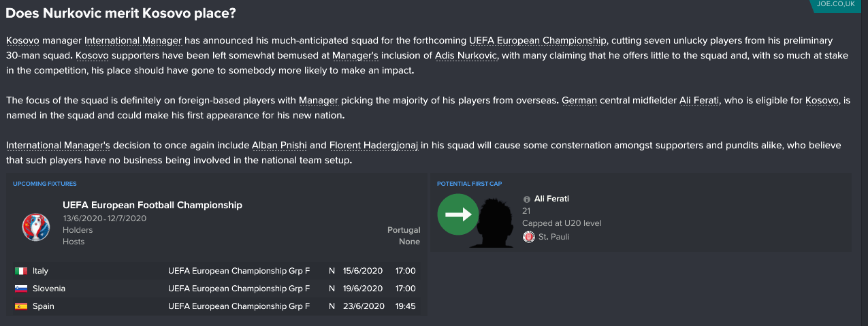Click the green arrow potential first cap icon
868x326 pixels.
tap(457, 214)
